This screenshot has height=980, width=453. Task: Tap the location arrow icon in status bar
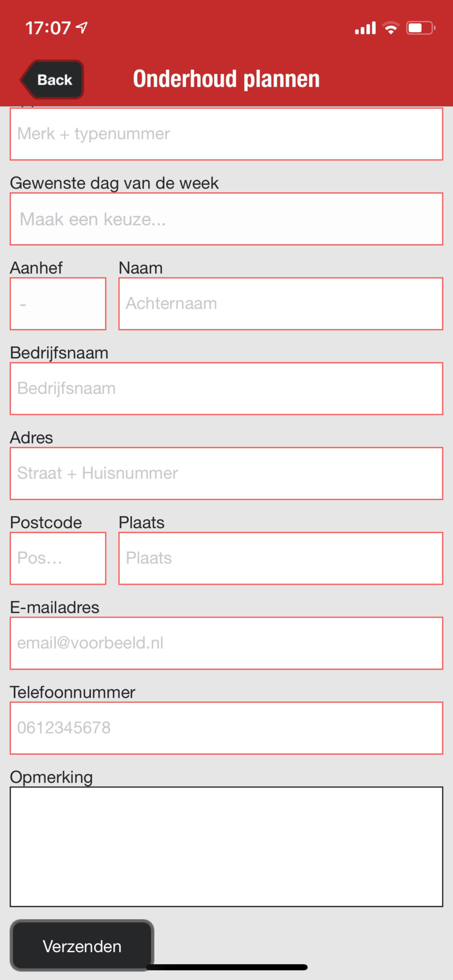(x=82, y=27)
